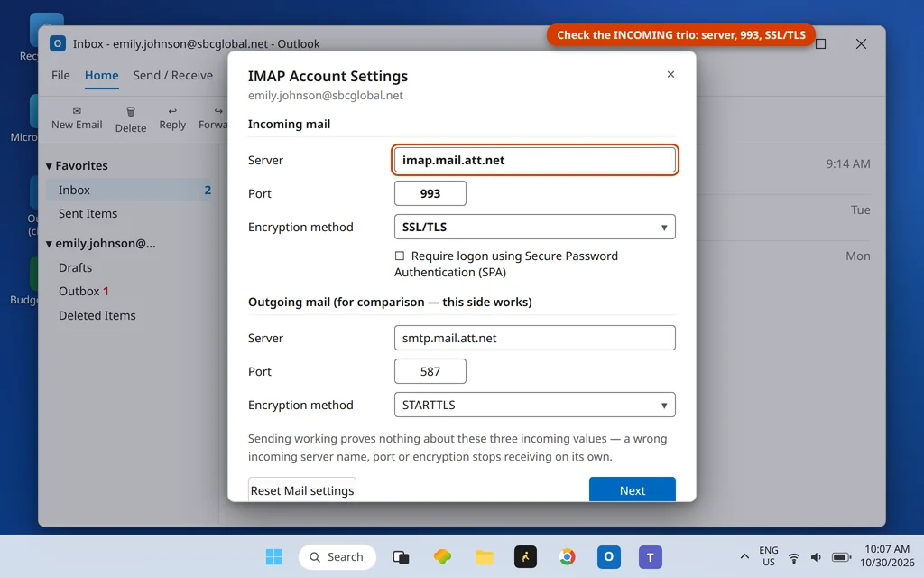Image resolution: width=924 pixels, height=578 pixels.
Task: Collapse the emily.johnson@ account tree
Action: click(x=49, y=244)
